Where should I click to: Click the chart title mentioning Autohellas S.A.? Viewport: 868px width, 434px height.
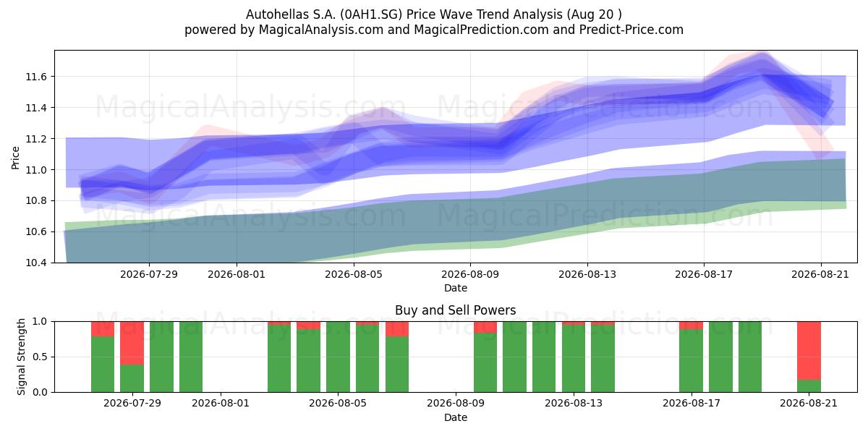pyautogui.click(x=433, y=14)
